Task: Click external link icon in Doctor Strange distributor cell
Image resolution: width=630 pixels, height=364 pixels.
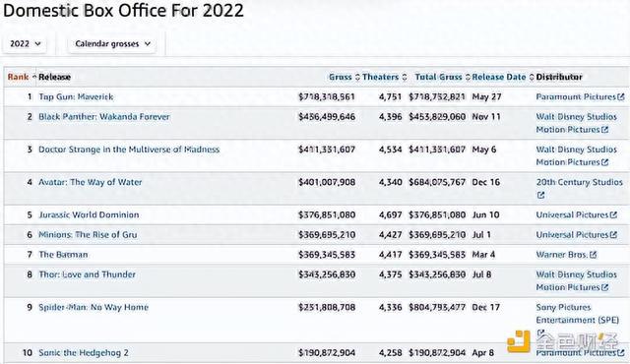Action: point(605,162)
